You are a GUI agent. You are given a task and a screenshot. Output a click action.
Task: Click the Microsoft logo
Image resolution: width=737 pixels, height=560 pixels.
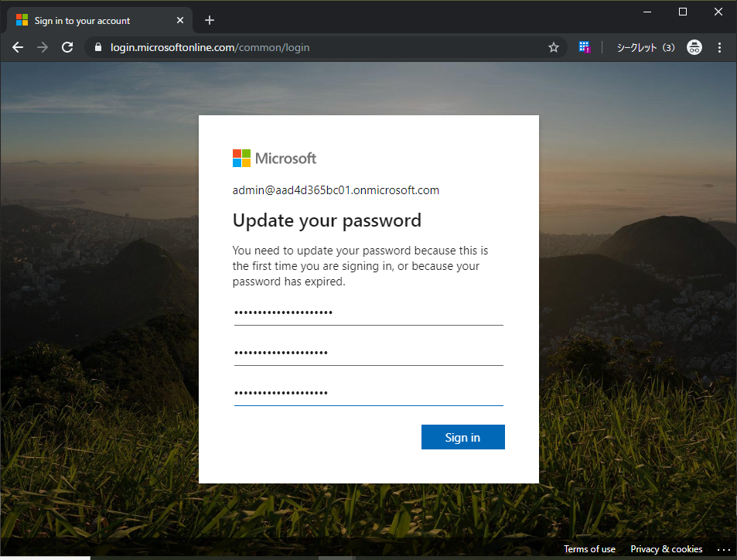[275, 158]
